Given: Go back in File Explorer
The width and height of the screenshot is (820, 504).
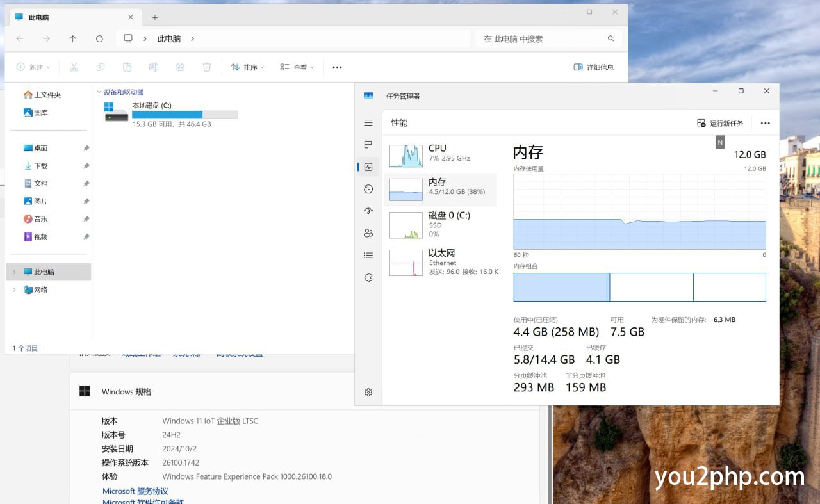Looking at the screenshot, I should click(x=20, y=38).
